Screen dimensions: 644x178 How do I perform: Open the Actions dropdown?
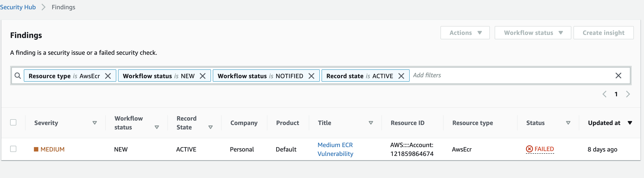coord(465,33)
